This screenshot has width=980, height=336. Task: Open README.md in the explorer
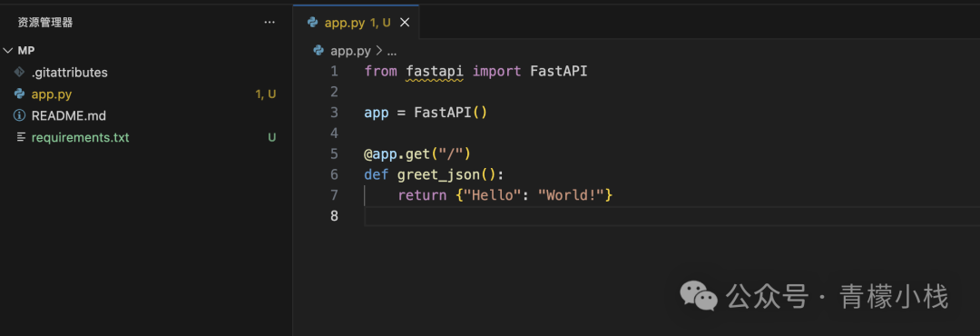click(69, 115)
